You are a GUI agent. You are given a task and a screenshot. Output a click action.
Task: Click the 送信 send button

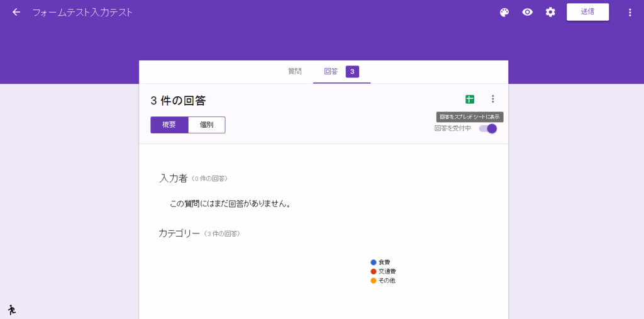(588, 12)
